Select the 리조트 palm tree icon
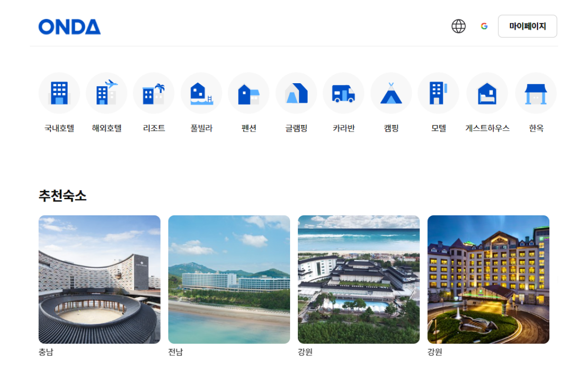Image resolution: width=588 pixels, height=372 pixels. click(154, 93)
